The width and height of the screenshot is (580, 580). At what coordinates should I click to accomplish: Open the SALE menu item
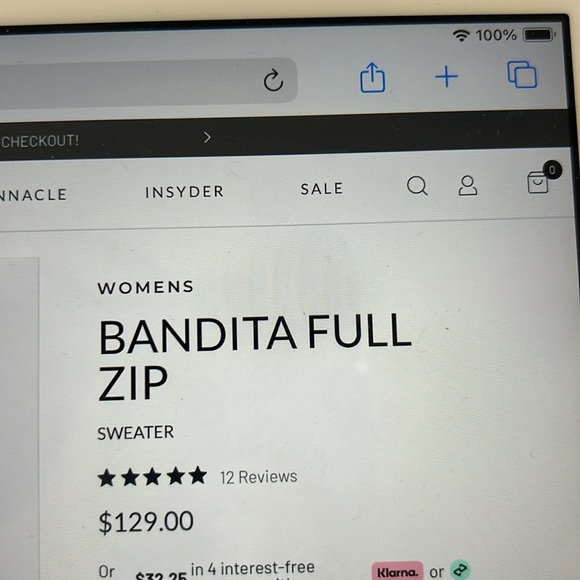(x=322, y=189)
